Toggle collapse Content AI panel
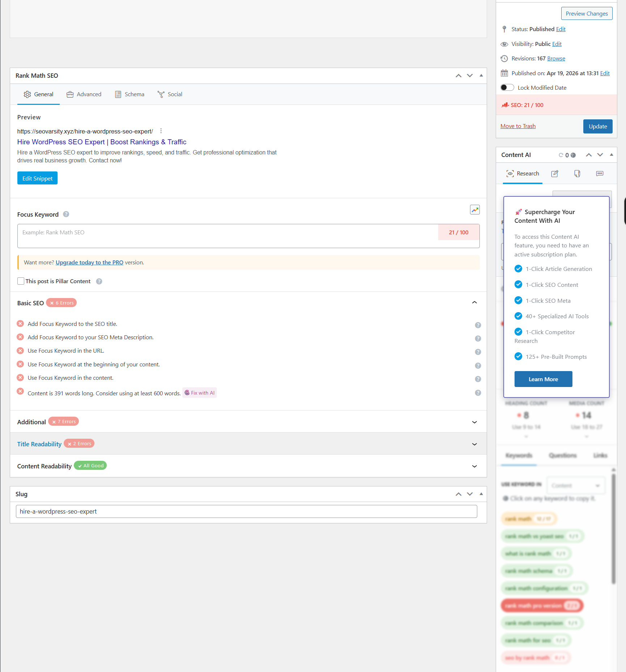This screenshot has width=626, height=672. [x=611, y=155]
